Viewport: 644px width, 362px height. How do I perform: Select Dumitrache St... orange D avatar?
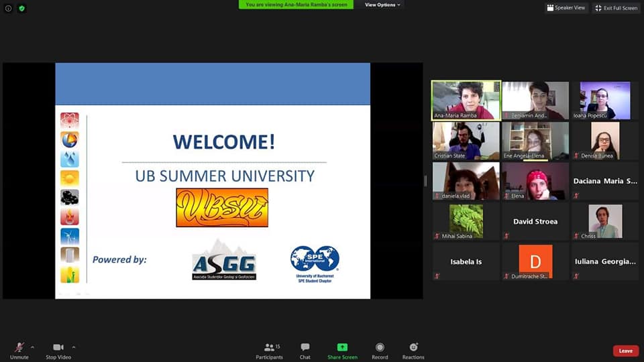[535, 261]
